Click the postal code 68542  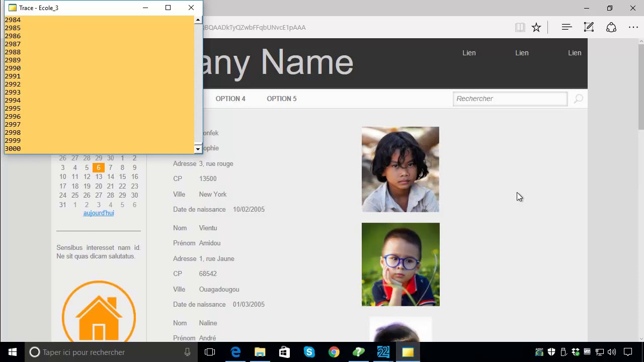tap(208, 274)
